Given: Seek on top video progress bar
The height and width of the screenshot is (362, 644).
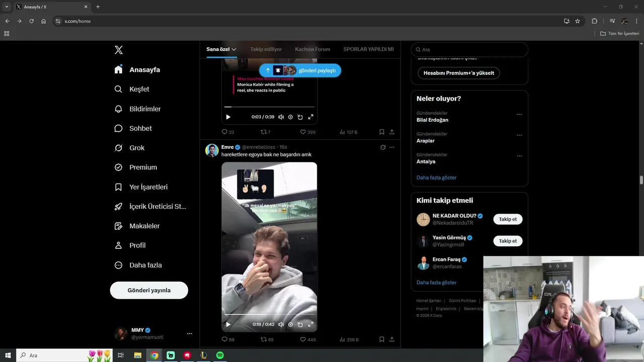Looking at the screenshot, I should tap(269, 107).
